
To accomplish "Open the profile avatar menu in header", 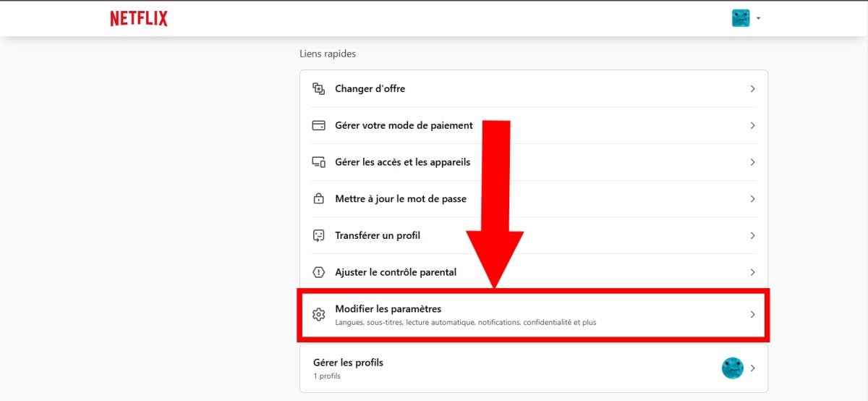I will tap(745, 18).
